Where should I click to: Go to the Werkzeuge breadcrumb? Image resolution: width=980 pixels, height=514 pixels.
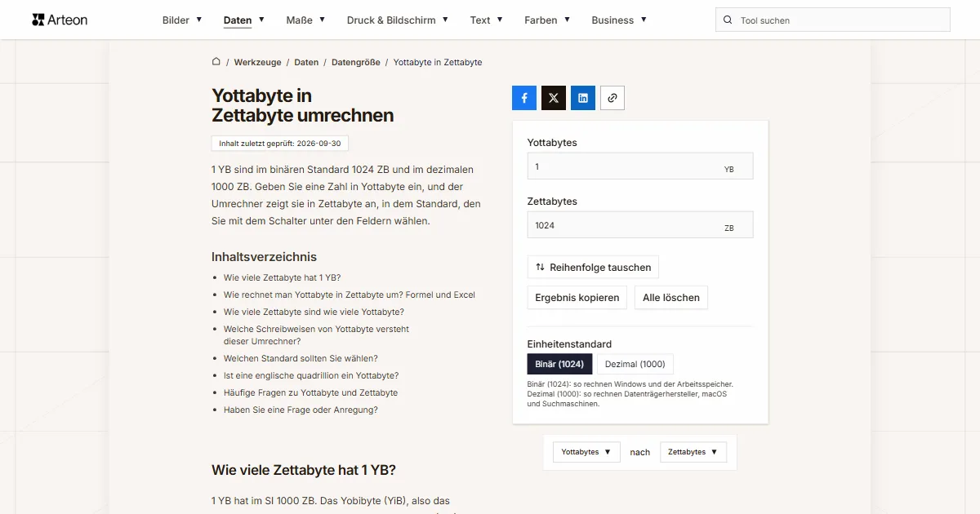257,62
